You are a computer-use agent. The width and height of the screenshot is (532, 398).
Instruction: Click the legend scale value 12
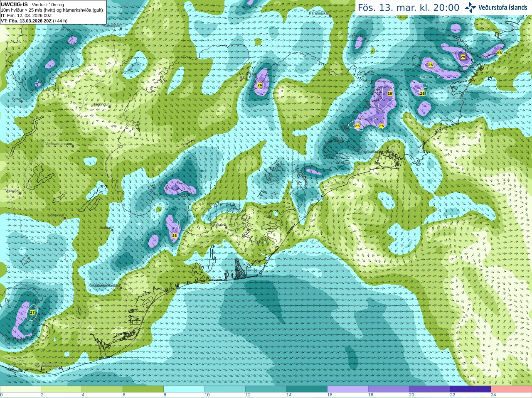coord(248,395)
